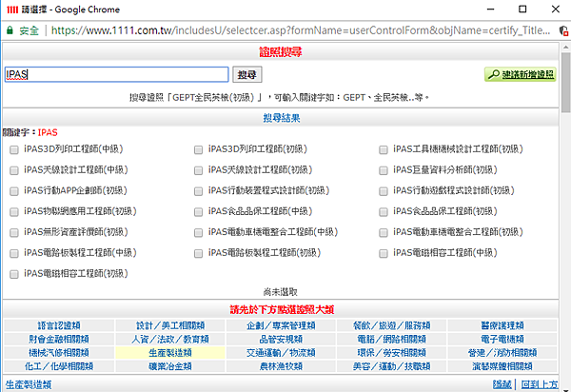This screenshot has width=571, height=392.
Task: Open 餐飲/旅遊/服務類 category
Action: 391,325
